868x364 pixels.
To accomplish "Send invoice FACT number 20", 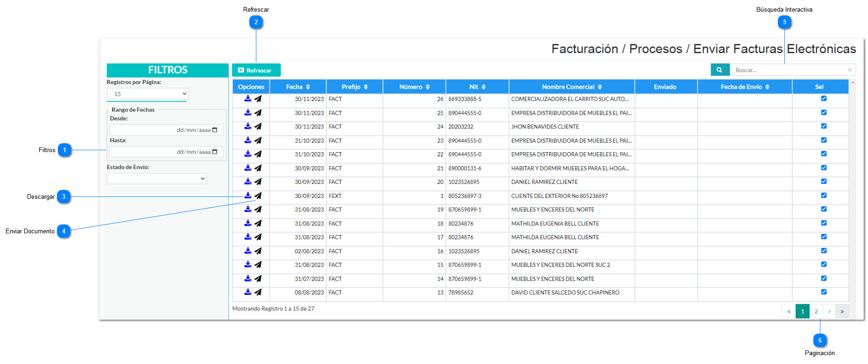I will pos(258,182).
